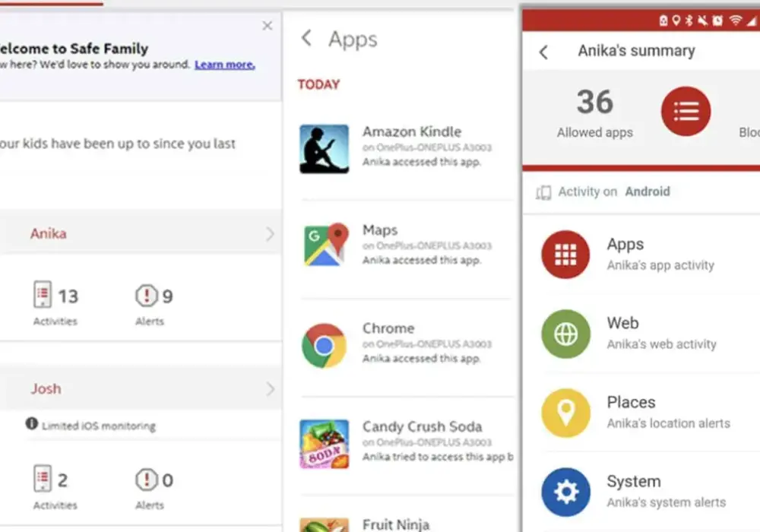Open the Learn more link
The image size is (760, 532).
click(x=225, y=65)
